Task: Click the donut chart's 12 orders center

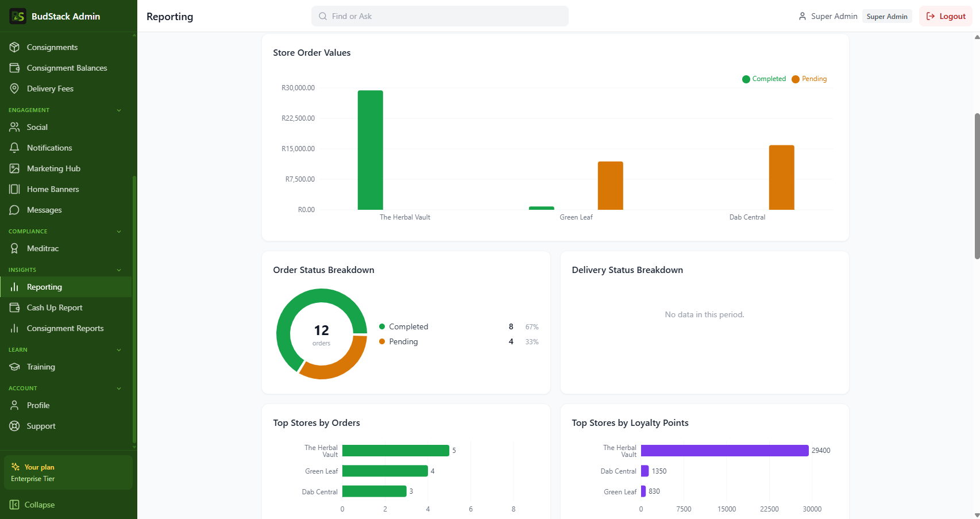Action: [322, 334]
